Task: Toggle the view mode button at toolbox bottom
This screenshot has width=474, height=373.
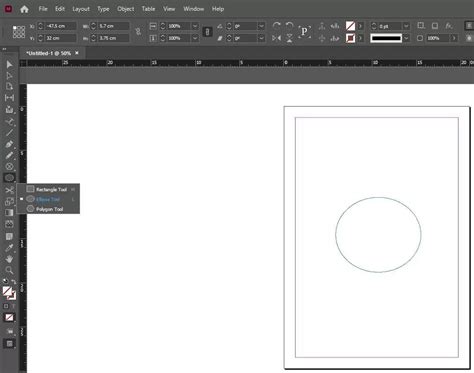Action: [x=9, y=344]
